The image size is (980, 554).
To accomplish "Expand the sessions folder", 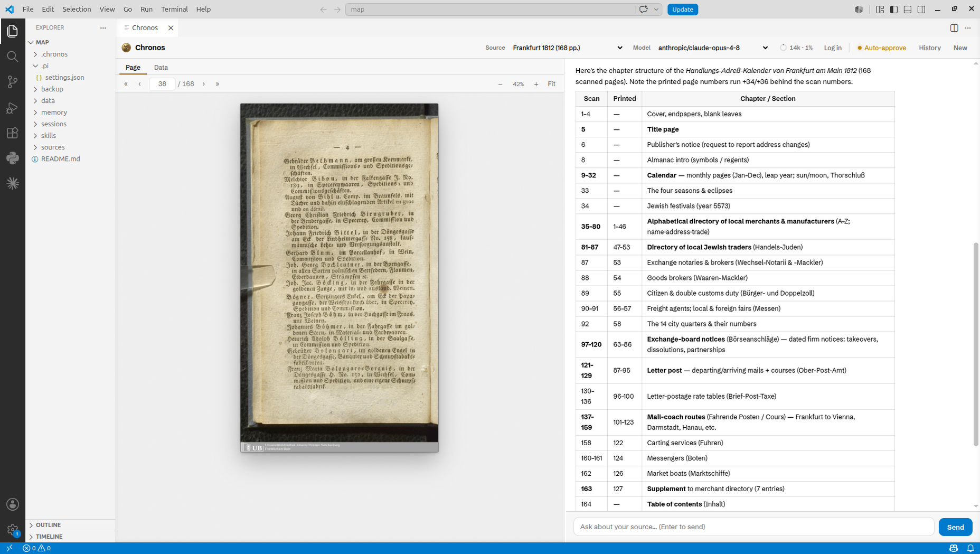I will point(70,124).
